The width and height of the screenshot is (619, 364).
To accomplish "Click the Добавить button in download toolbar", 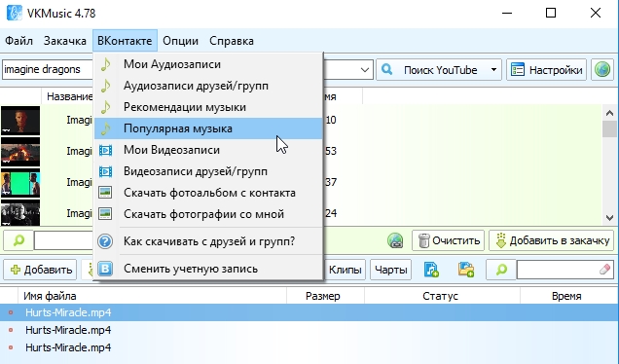I will click(40, 270).
